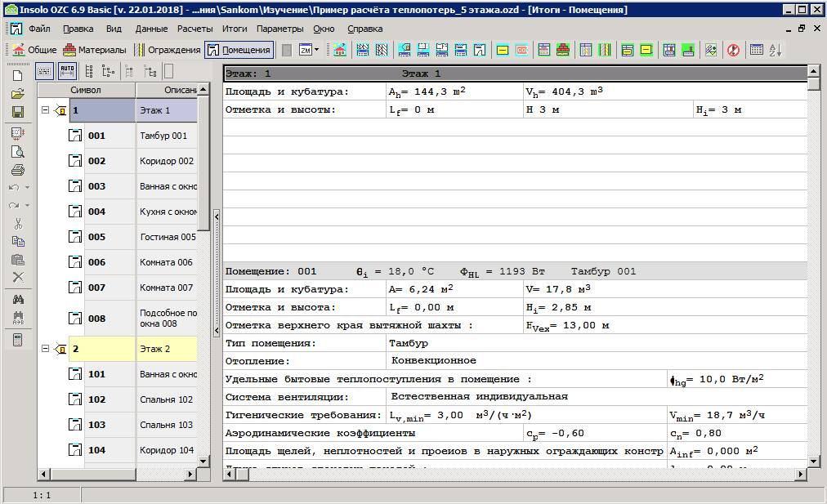This screenshot has height=504, width=827.
Task: Open the Данные menu
Action: coord(151,29)
